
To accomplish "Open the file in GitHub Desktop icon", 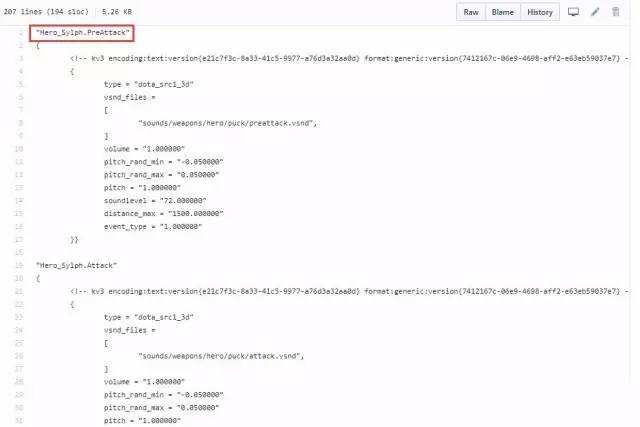I will point(573,12).
